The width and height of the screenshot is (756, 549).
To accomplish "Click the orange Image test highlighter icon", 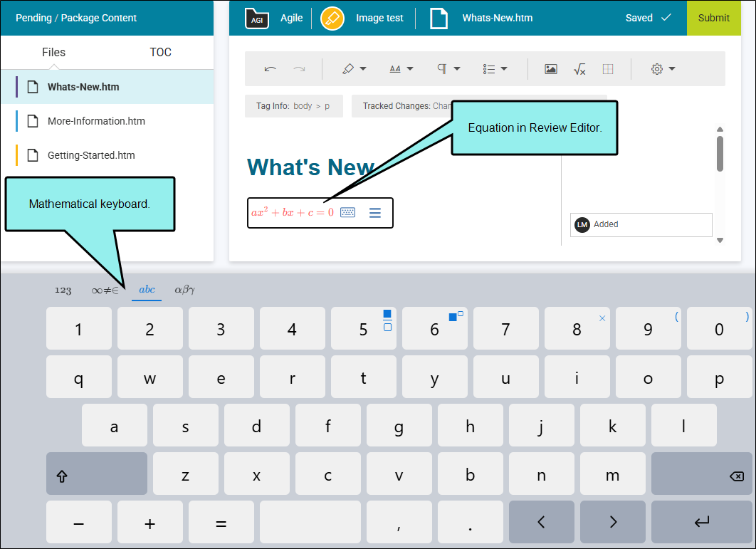I will 332,19.
